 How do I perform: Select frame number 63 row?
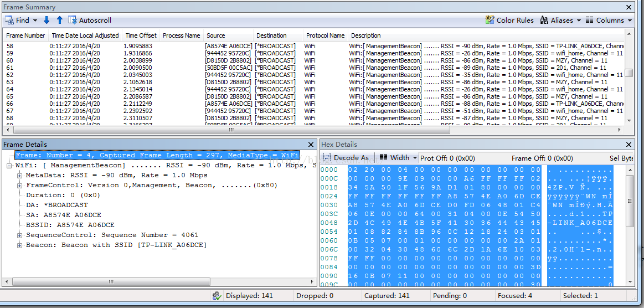point(314,82)
